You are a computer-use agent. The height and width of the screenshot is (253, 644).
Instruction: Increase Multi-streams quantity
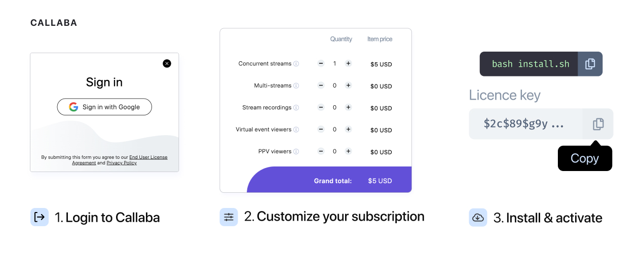(348, 86)
